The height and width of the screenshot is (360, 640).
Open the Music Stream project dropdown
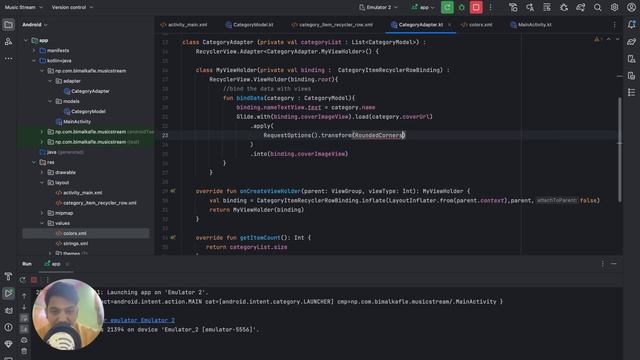(23, 7)
